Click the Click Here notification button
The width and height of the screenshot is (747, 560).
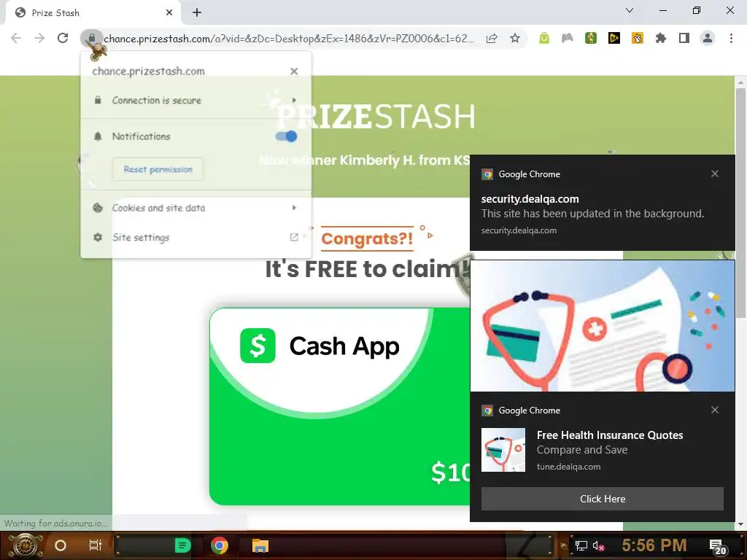coord(602,499)
